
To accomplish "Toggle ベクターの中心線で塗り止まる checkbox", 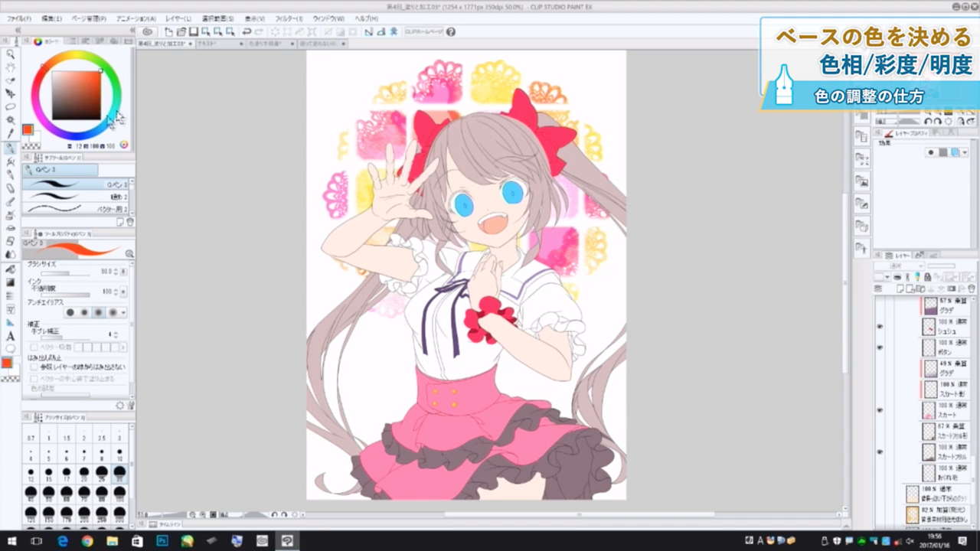I will 34,379.
